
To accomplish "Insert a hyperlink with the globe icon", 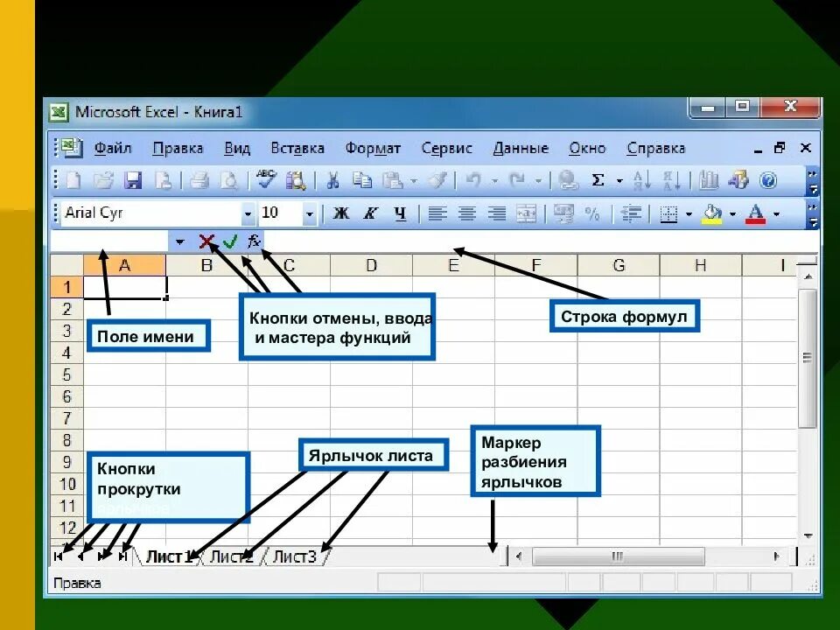I will click(568, 180).
